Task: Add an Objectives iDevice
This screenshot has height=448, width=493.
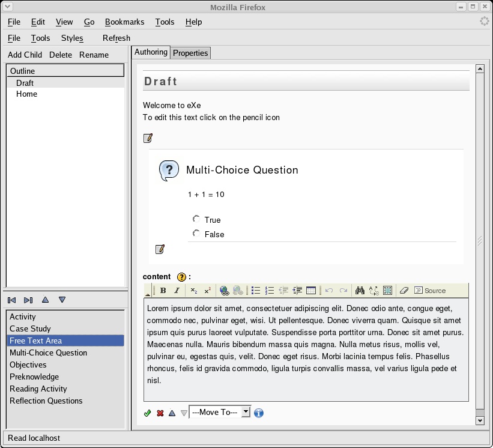Action: pyautogui.click(x=65, y=365)
